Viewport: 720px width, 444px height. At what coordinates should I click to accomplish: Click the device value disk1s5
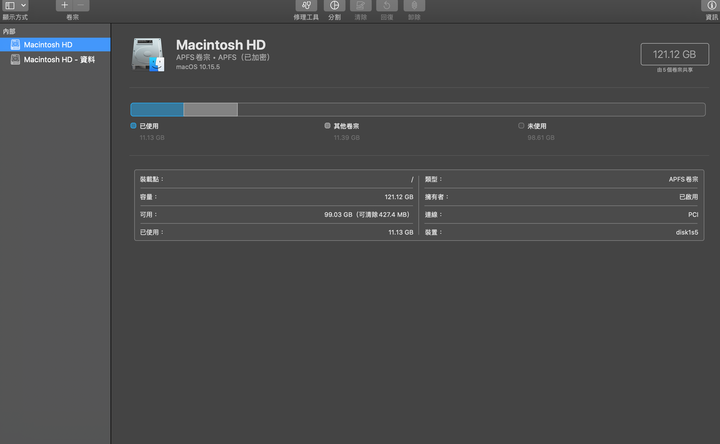686,232
